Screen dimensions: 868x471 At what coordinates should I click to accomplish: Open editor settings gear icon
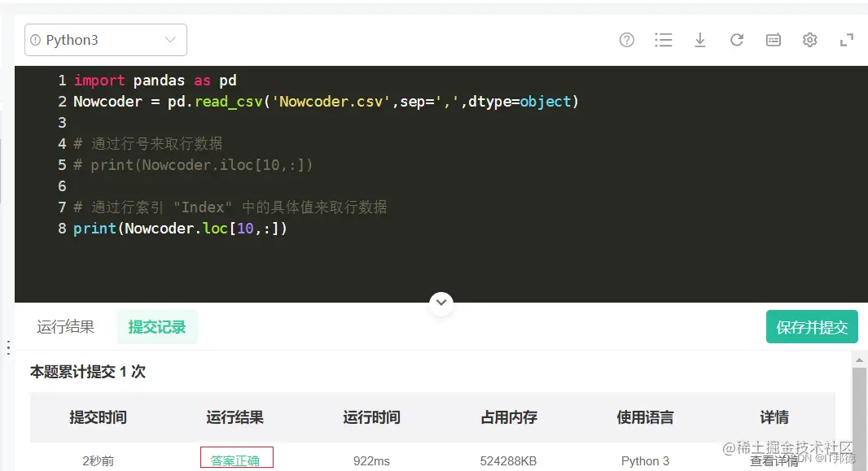pos(810,40)
